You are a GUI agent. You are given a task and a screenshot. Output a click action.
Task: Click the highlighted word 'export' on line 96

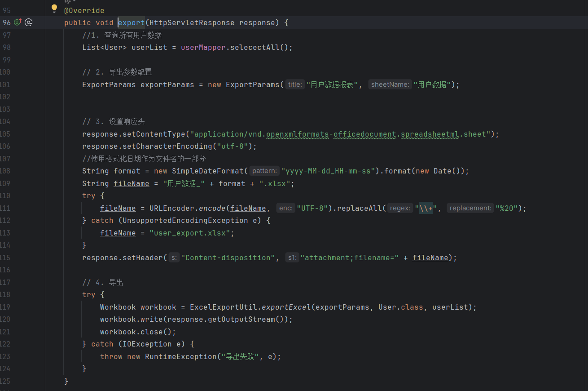click(x=131, y=22)
